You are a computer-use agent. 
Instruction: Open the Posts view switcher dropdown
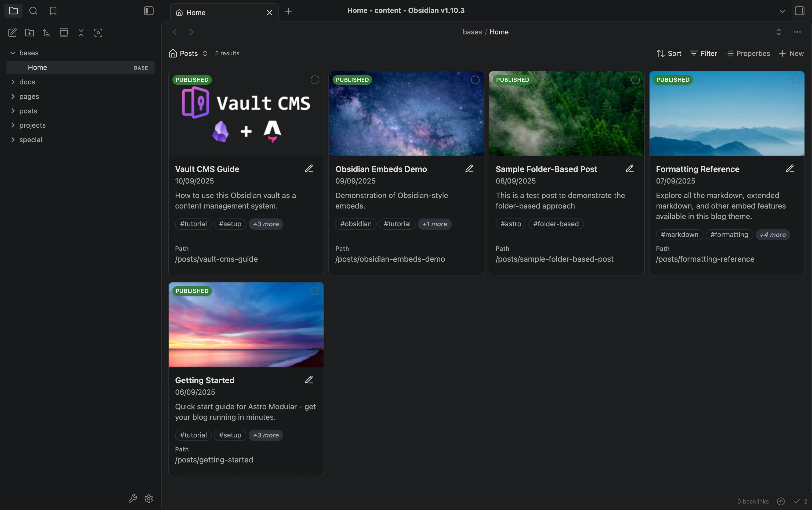pyautogui.click(x=188, y=53)
